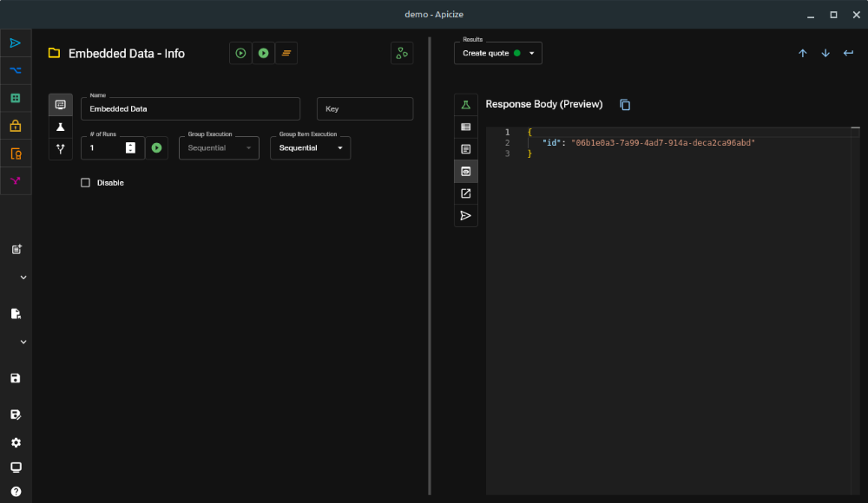
Task: Click the single-run outlined play icon in the header
Action: click(x=240, y=53)
